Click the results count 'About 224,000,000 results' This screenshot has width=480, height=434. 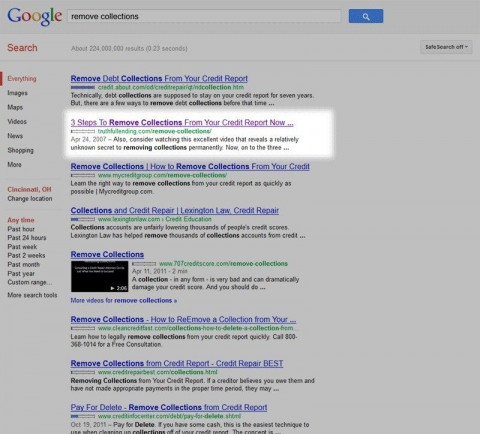pos(129,49)
